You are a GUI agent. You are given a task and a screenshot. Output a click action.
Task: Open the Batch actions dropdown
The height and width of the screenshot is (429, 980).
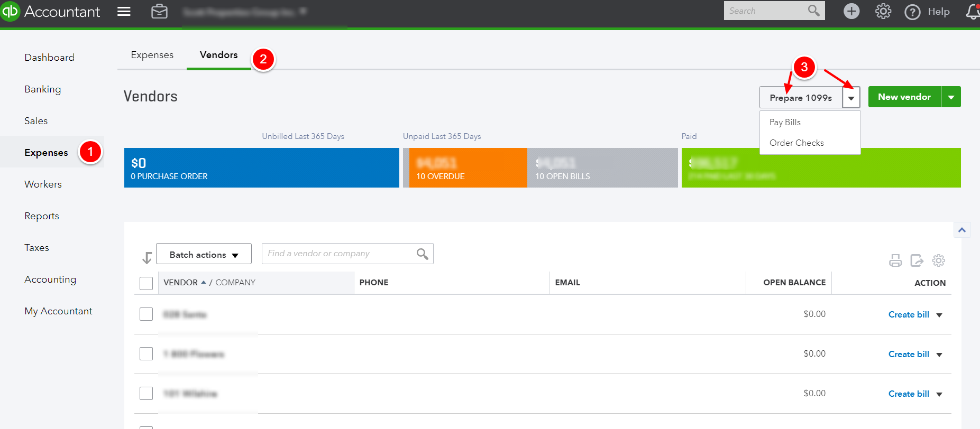coord(204,254)
